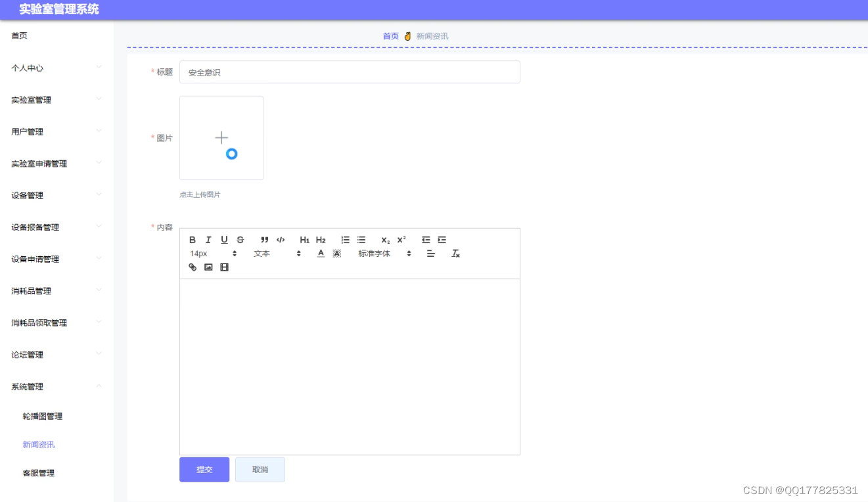Expand the 设备管理 menu
Screen dimensions: 868x502
point(57,195)
